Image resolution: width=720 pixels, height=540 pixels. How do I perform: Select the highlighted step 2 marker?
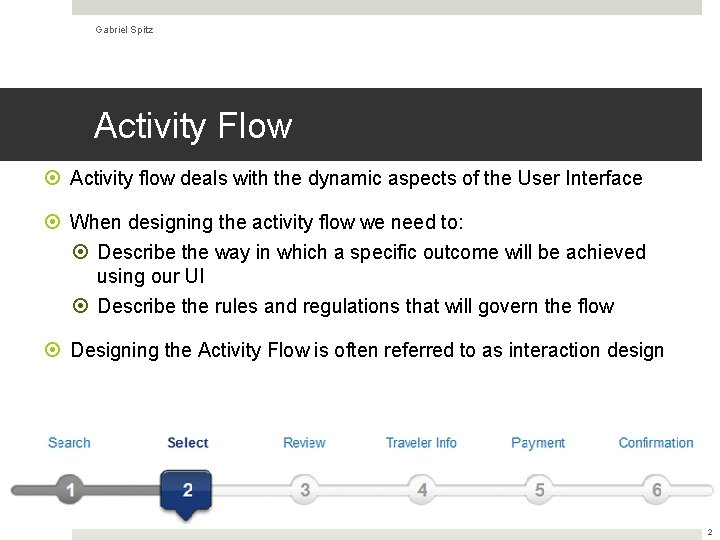click(x=187, y=490)
